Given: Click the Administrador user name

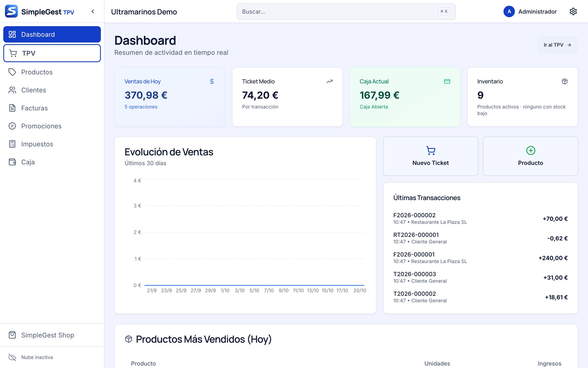Looking at the screenshot, I should [x=537, y=11].
